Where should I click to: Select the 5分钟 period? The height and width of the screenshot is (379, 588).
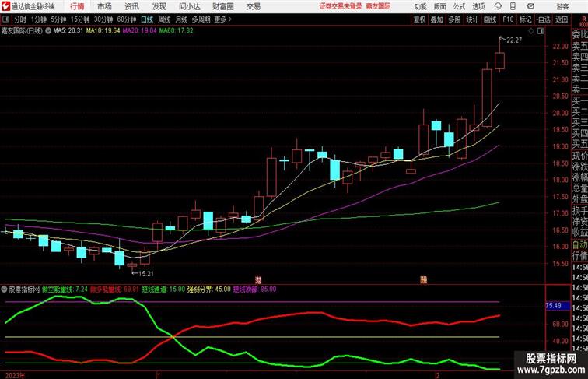[x=58, y=19]
